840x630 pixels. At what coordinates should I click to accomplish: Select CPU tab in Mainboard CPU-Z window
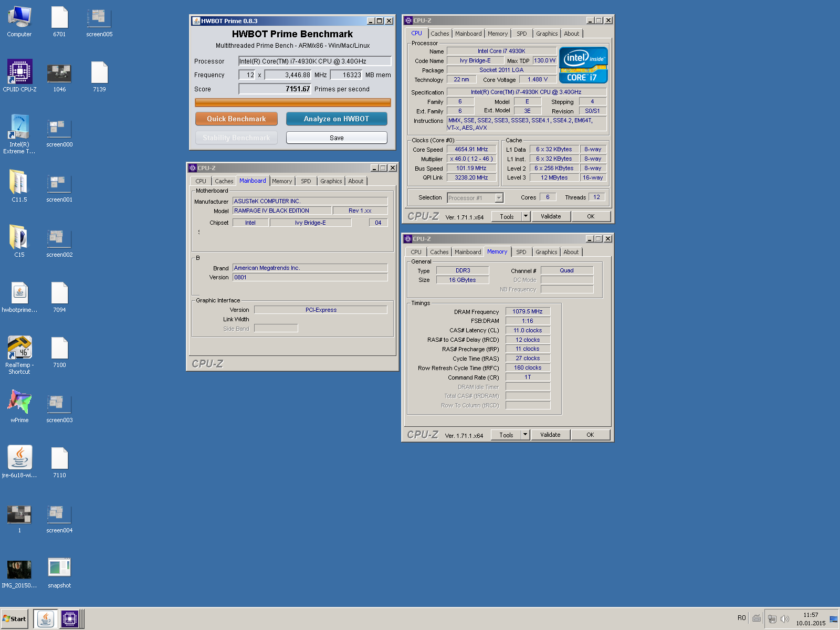click(201, 181)
